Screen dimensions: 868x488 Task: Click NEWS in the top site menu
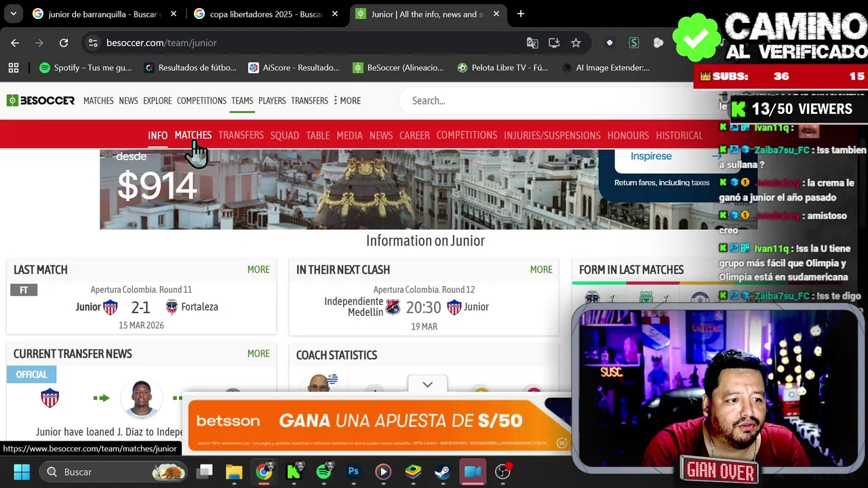(128, 100)
